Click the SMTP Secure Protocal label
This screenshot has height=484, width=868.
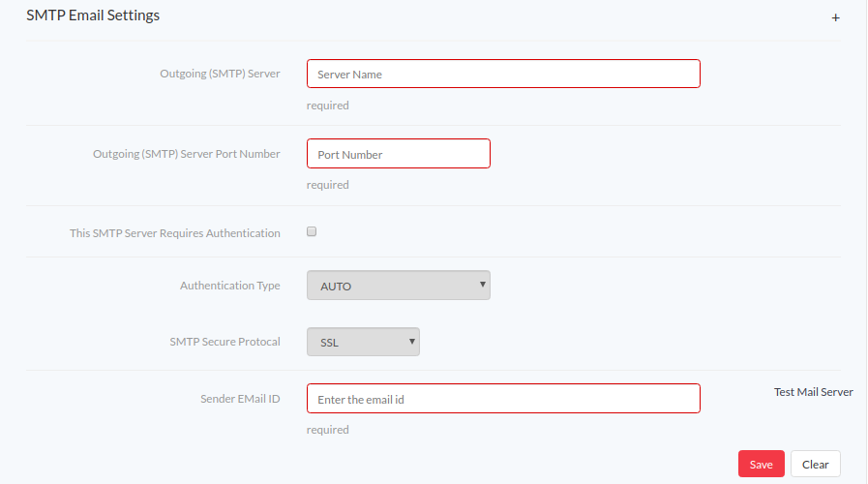tap(224, 342)
